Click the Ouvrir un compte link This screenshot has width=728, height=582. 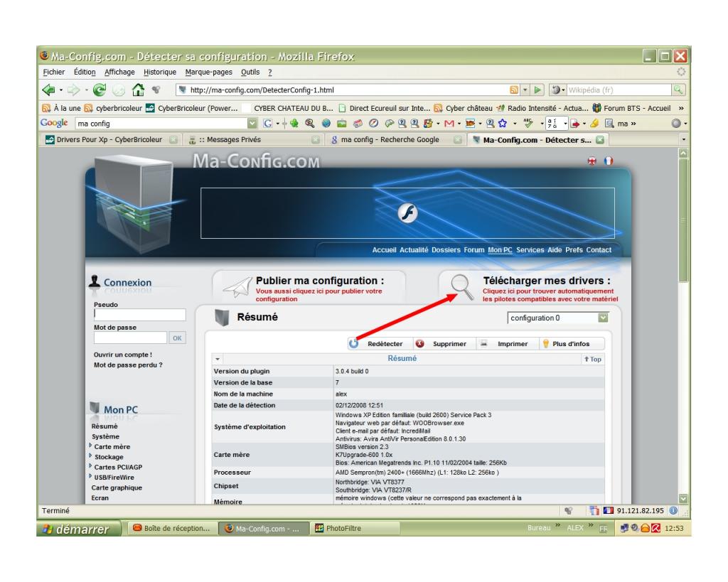122,355
